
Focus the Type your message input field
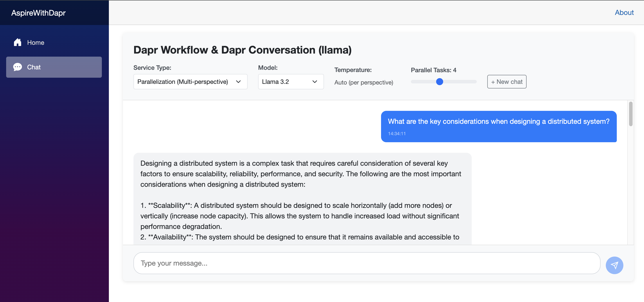point(367,263)
